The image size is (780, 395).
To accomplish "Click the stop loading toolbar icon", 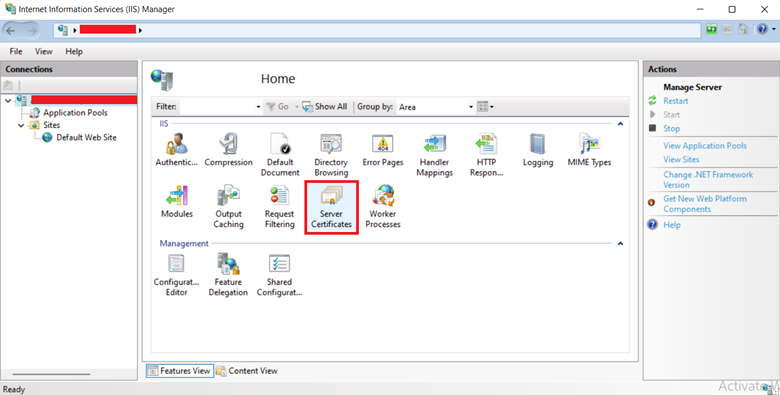I will pos(727,29).
